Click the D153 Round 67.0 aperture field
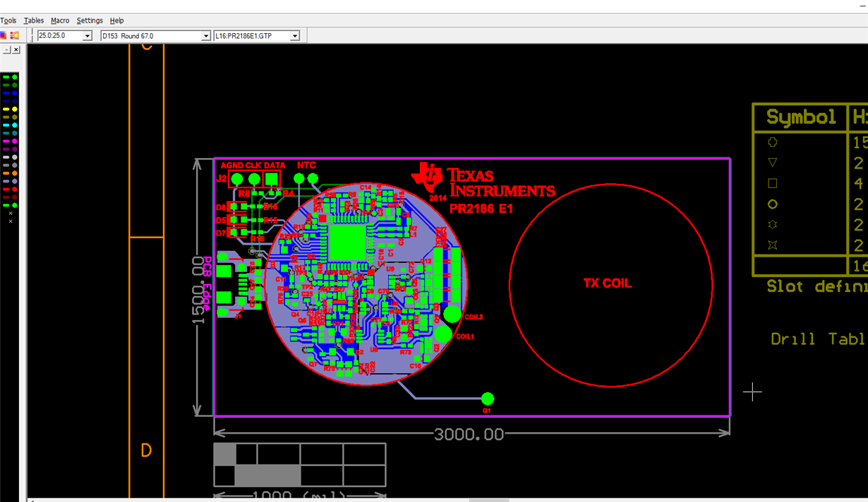Image resolution: width=868 pixels, height=502 pixels. click(151, 35)
